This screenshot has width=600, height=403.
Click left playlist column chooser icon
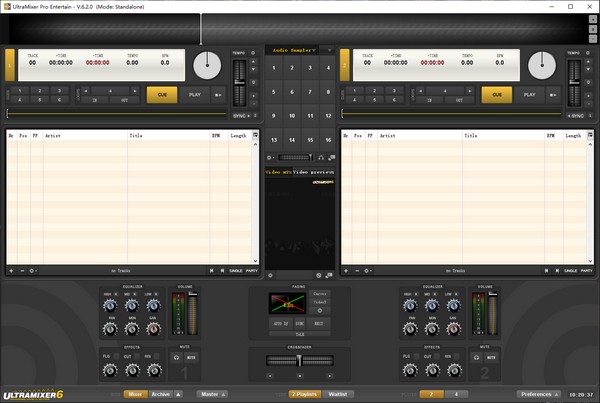point(255,135)
